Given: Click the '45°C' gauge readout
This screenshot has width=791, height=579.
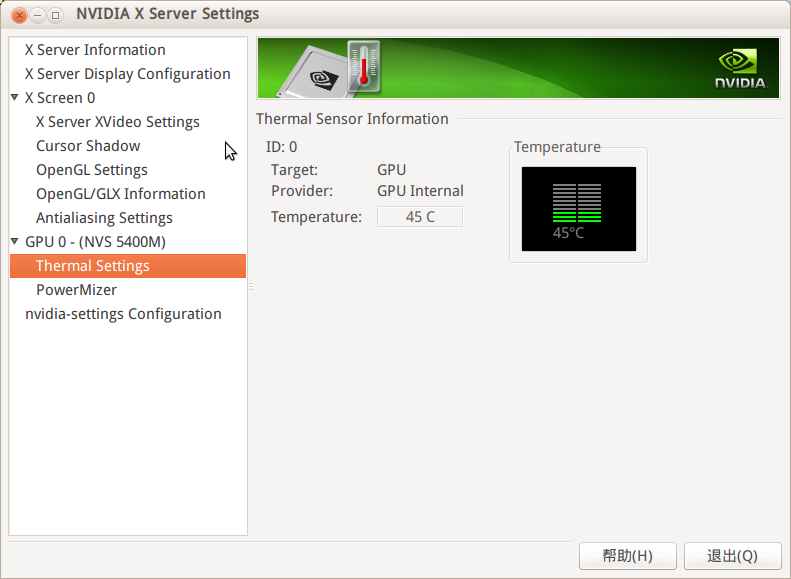Looking at the screenshot, I should pyautogui.click(x=568, y=233).
